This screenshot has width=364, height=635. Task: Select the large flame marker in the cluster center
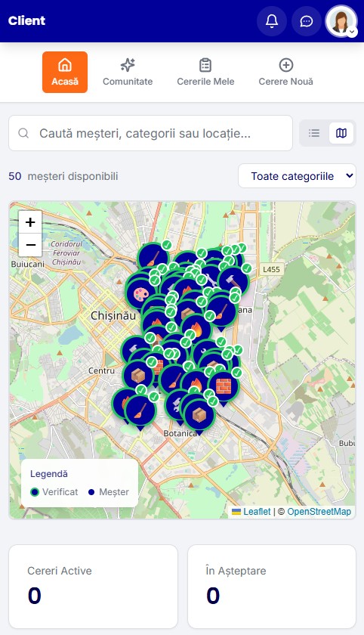[x=196, y=328]
